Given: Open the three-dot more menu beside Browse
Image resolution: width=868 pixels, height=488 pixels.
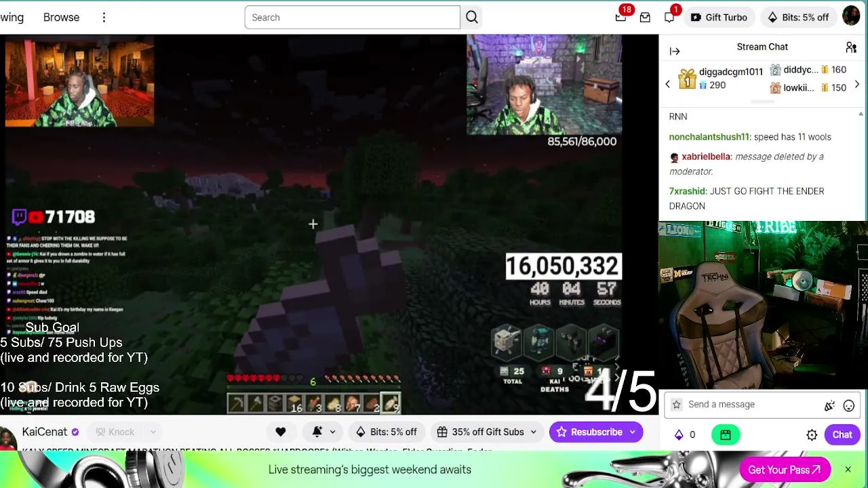Looking at the screenshot, I should 104,18.
